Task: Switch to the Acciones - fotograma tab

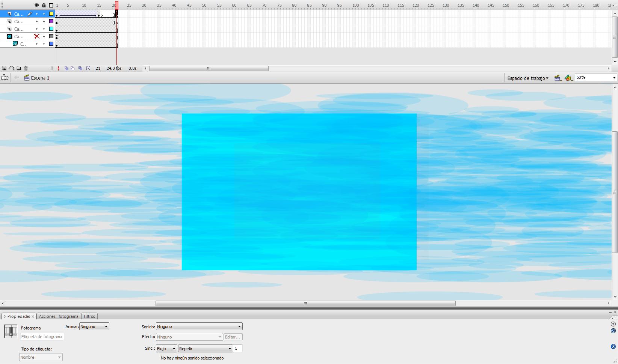Action: [58, 316]
